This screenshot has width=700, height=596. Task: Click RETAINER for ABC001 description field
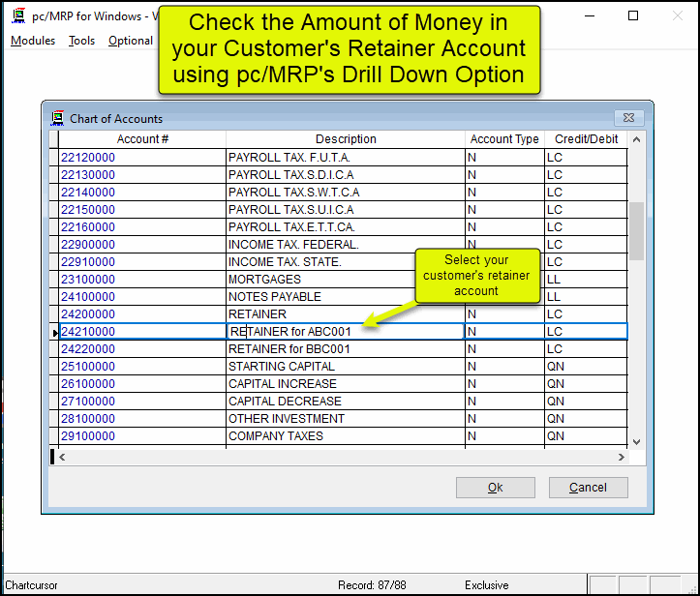tap(345, 332)
